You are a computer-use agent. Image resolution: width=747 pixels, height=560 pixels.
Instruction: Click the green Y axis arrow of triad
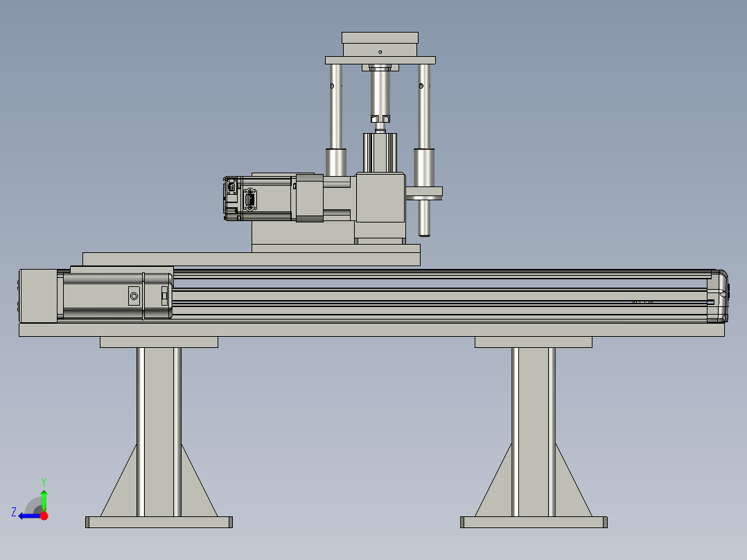[44, 500]
